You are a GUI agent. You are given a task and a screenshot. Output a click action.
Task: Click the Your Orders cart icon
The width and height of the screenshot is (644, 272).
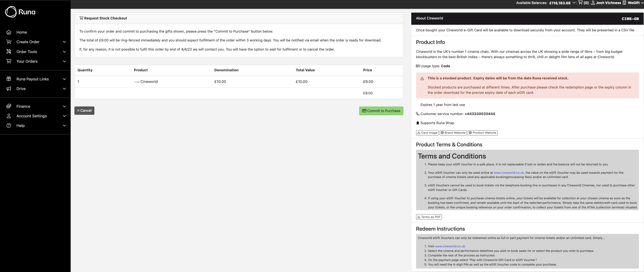[x=9, y=61]
